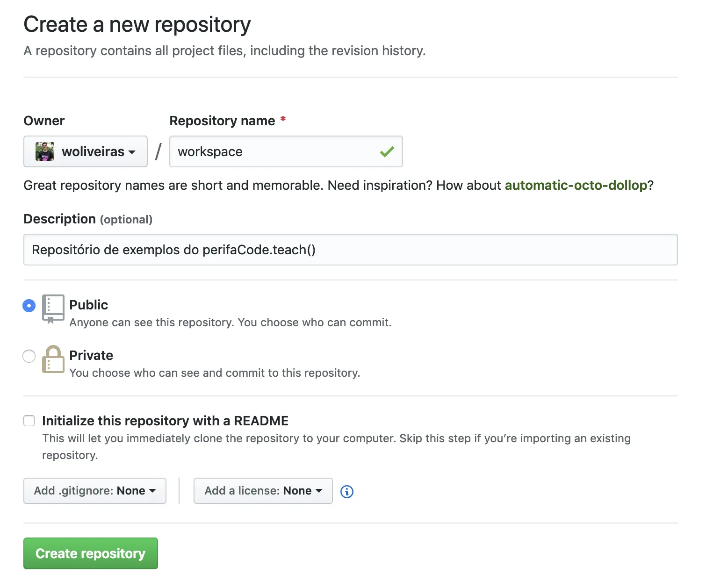
Task: Click the Owner label above avatar
Action: pos(43,121)
